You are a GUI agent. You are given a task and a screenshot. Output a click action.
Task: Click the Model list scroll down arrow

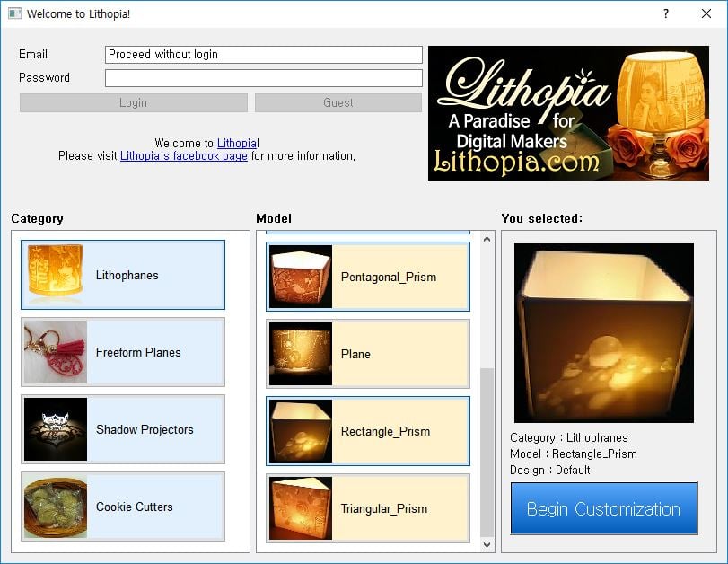[x=487, y=544]
